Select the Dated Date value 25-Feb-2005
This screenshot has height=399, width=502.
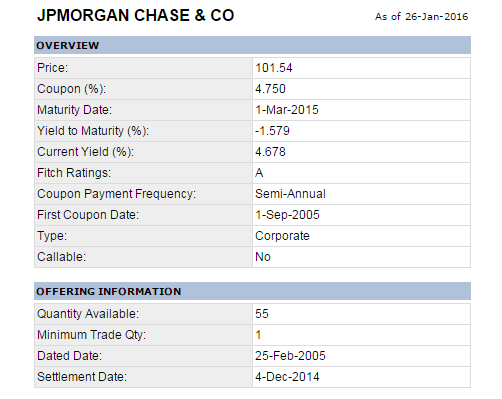pos(290,356)
